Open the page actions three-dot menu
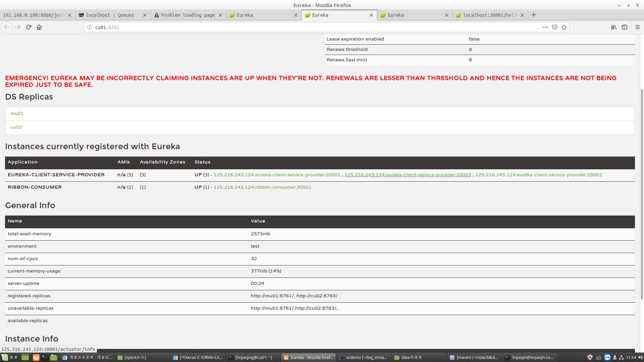The image size is (644, 362). tap(545, 27)
